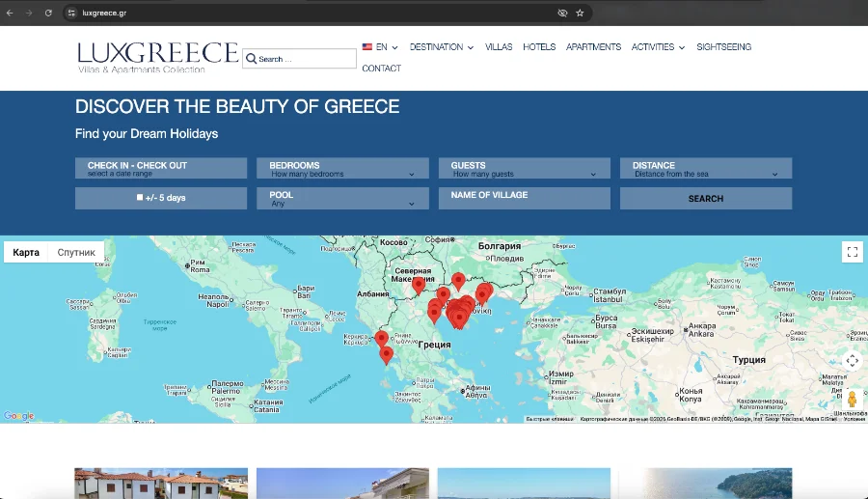Switch map to Карта view
Viewport: 868px width, 499px height.
pyautogui.click(x=26, y=253)
